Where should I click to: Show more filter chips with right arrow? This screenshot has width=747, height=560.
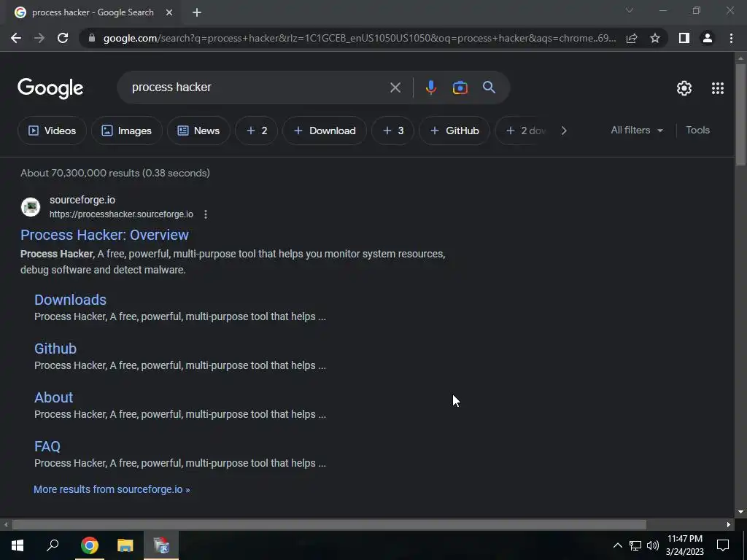click(x=564, y=131)
